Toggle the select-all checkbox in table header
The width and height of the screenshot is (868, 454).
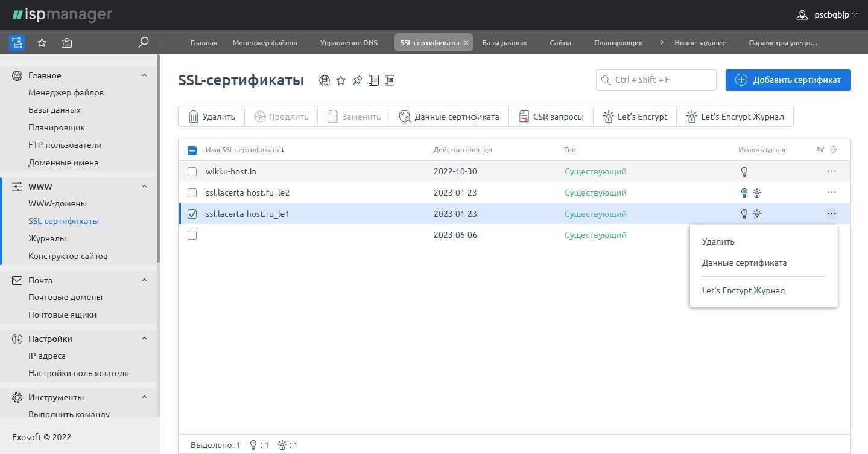tap(192, 150)
